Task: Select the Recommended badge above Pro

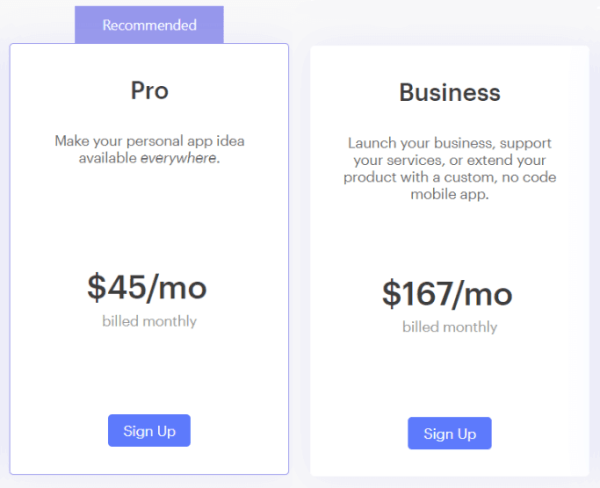Action: (149, 25)
